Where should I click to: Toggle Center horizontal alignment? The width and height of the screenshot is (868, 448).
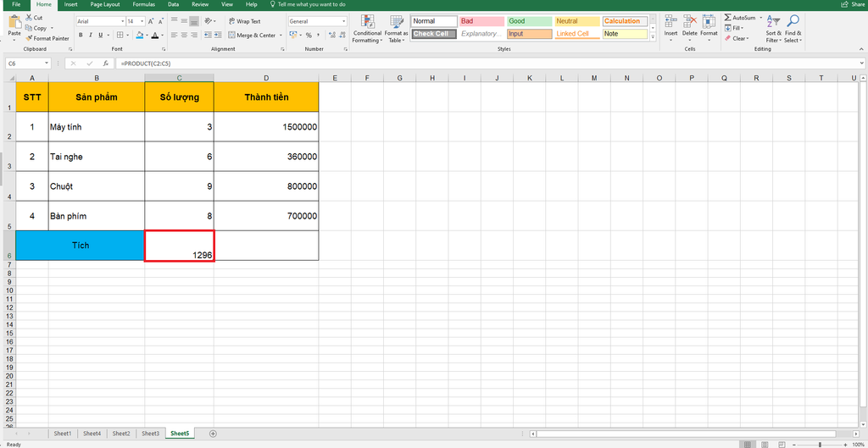184,35
